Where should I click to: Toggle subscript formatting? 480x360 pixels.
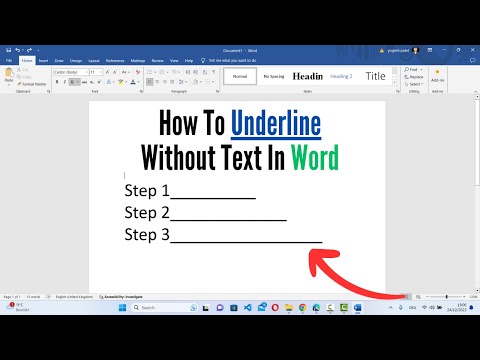tap(92, 82)
